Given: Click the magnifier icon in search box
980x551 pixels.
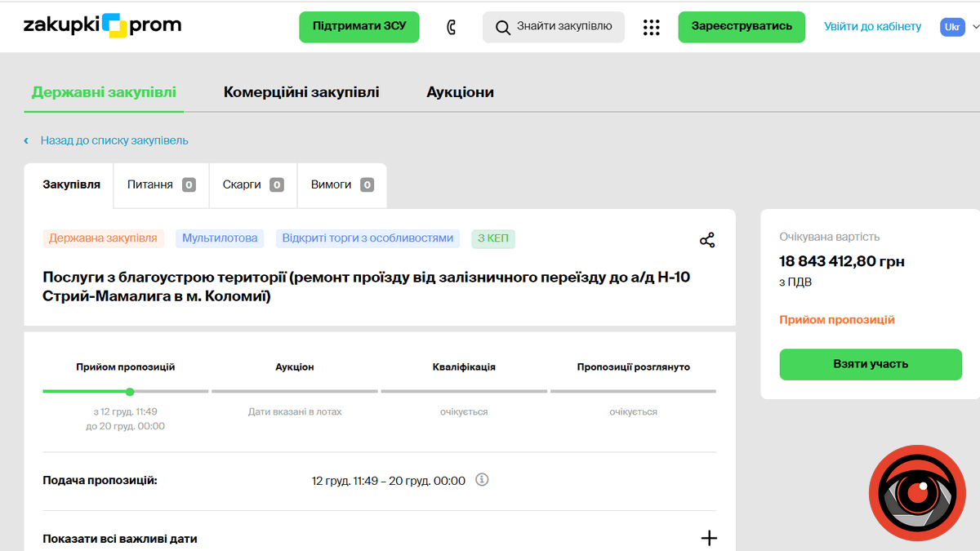Looking at the screenshot, I should point(503,27).
